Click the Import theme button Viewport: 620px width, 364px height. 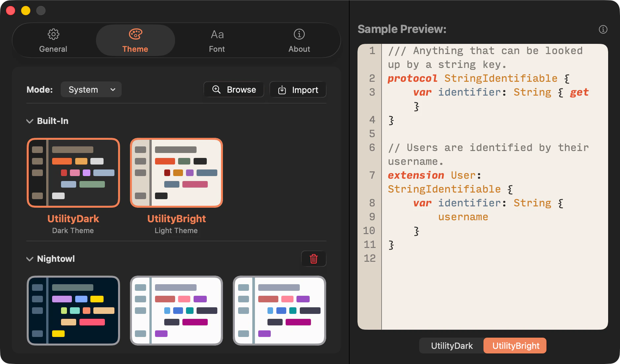[x=298, y=90]
